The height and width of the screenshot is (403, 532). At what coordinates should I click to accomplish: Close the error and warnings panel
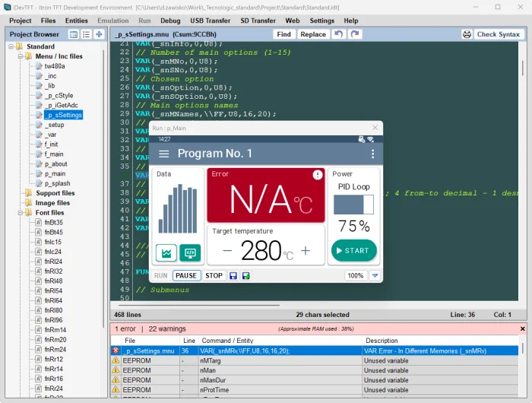pos(523,328)
